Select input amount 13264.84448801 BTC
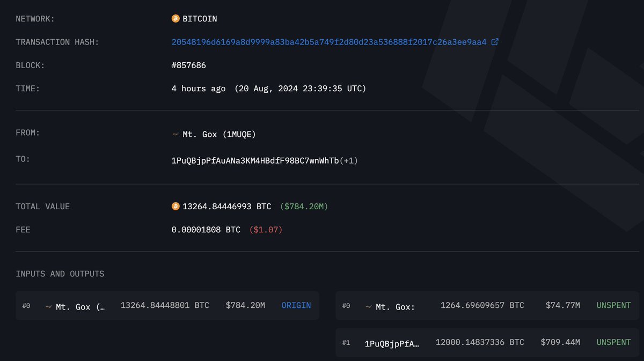644x361 pixels. pos(165,306)
